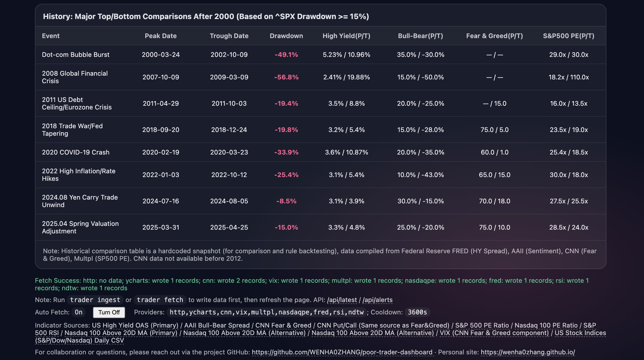Open the poor-trader-dashboard GitHub link
The width and height of the screenshot is (644, 360).
(x=342, y=352)
